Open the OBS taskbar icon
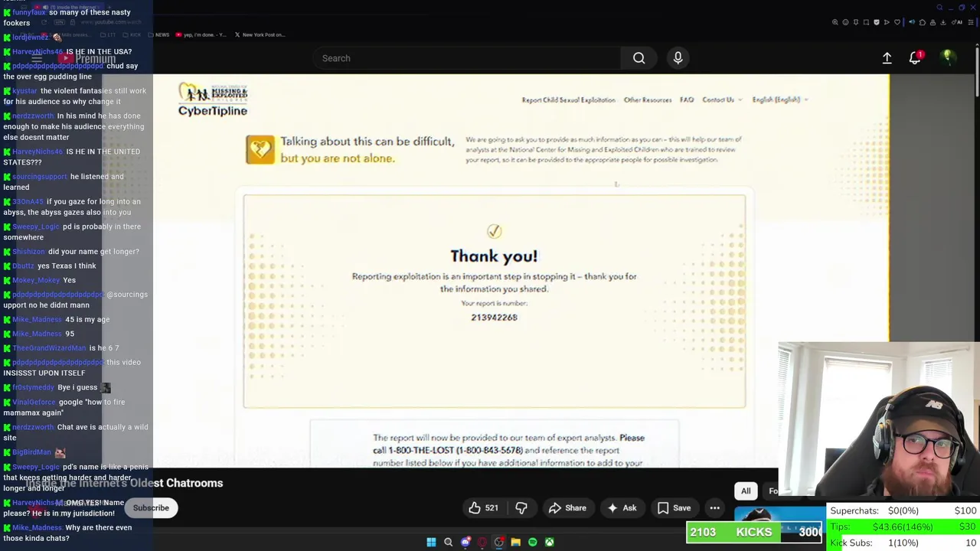This screenshot has height=551, width=980. pyautogui.click(x=499, y=542)
